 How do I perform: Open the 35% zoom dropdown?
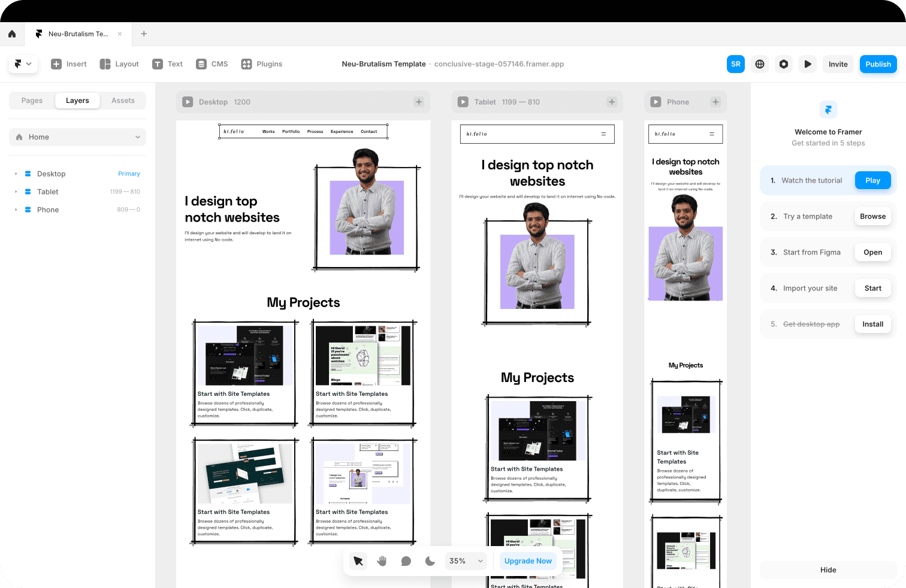coord(466,561)
